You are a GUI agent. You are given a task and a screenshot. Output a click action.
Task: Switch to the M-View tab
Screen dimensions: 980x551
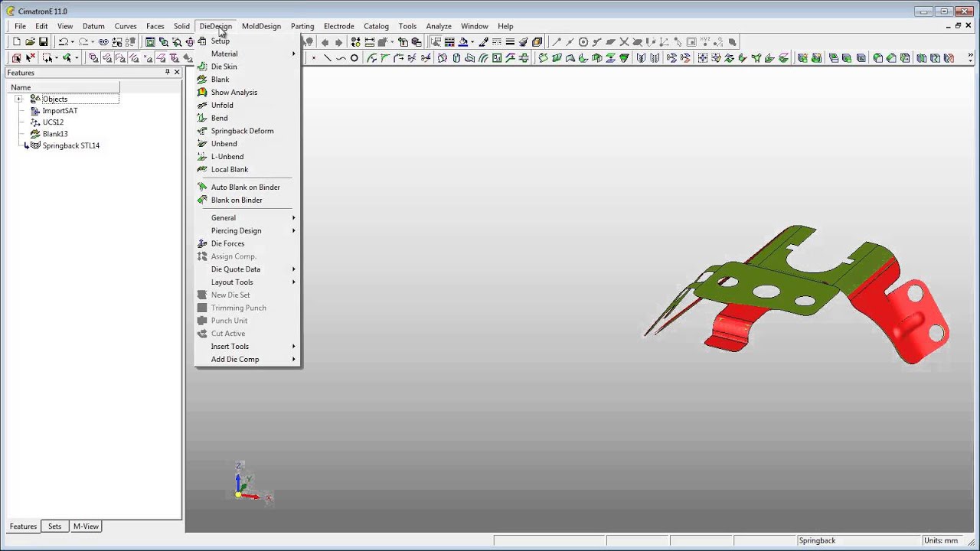(86, 527)
